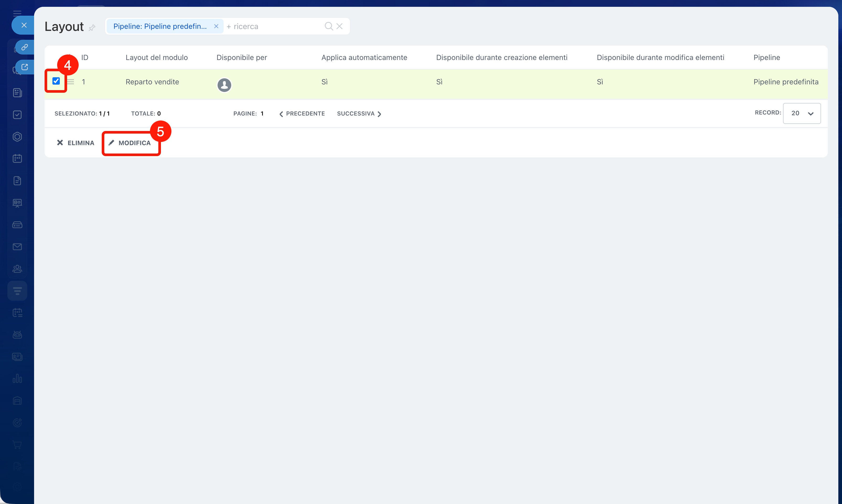The width and height of the screenshot is (842, 504).
Task: Go to SUCCESSIVA next page
Action: (x=359, y=114)
